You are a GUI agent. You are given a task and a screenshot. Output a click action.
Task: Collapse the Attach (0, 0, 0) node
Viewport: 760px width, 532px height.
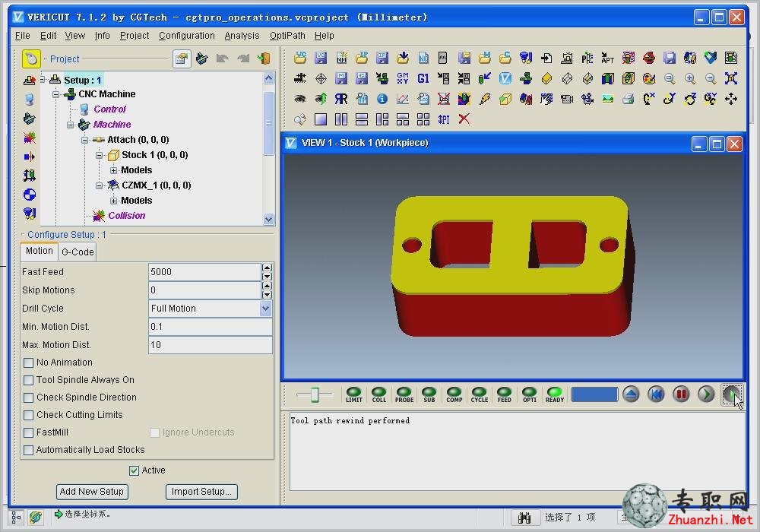point(85,140)
